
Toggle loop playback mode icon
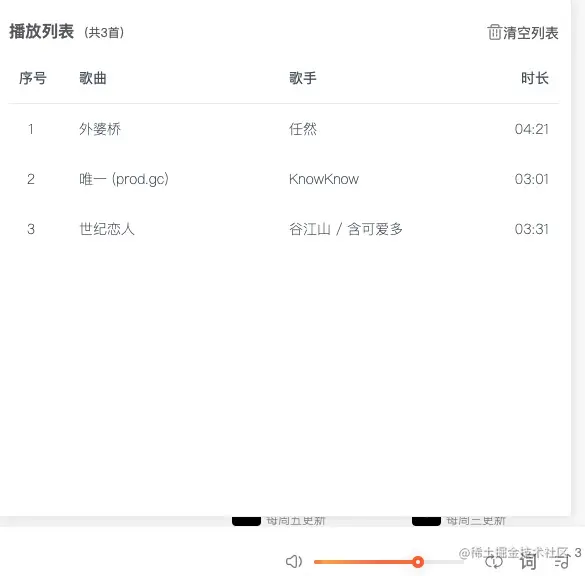(x=494, y=561)
